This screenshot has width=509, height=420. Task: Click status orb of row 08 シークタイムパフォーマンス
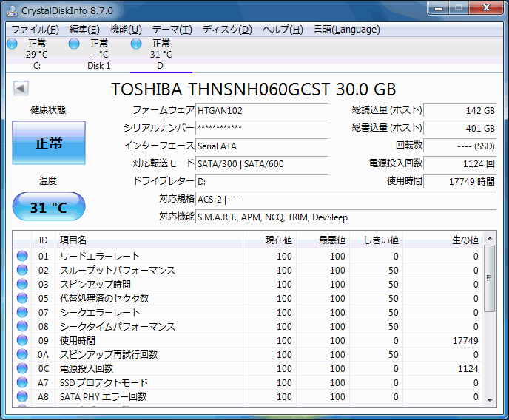tap(22, 326)
